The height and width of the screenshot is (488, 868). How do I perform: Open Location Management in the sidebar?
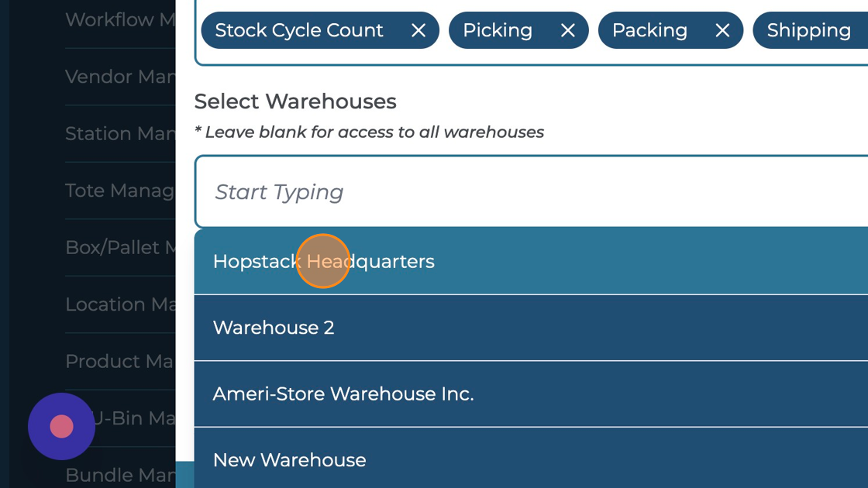(120, 304)
